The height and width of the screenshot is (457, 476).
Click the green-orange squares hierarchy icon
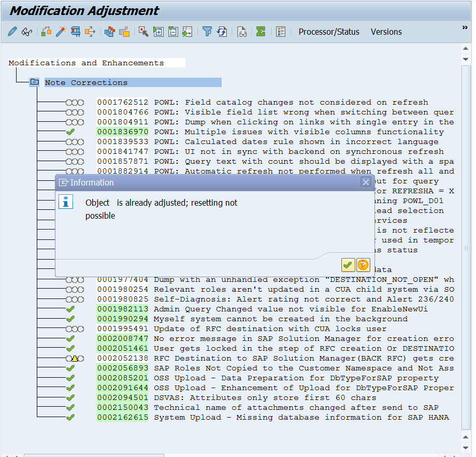[47, 32]
